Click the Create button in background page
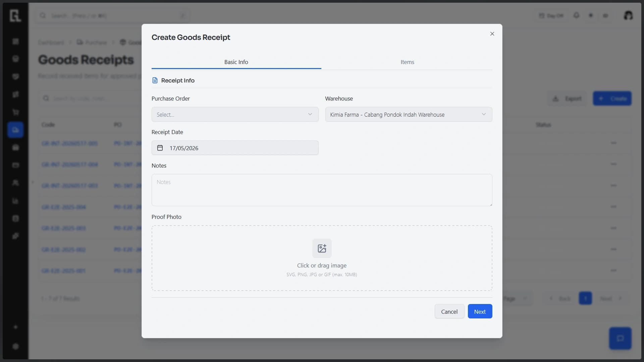This screenshot has width=644, height=362. (612, 99)
